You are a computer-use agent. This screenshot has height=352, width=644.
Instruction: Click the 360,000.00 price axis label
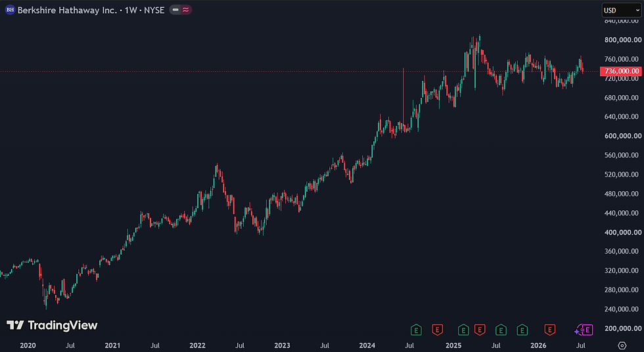(623, 251)
